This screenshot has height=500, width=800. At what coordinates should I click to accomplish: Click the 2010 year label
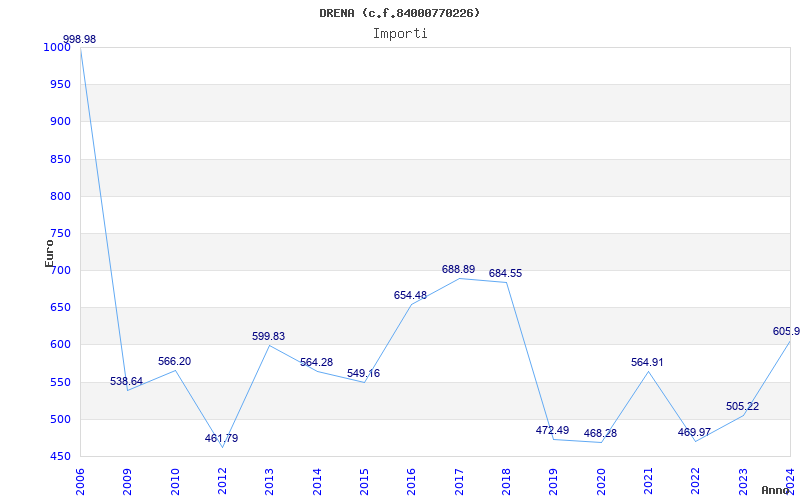pos(174,482)
